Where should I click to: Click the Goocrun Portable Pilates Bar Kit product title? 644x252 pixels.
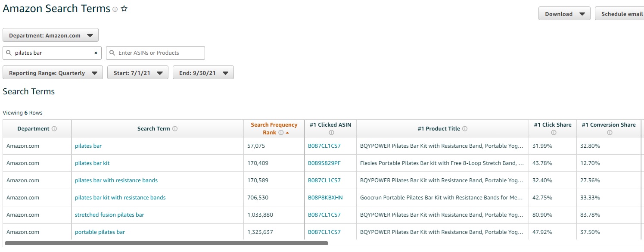tap(442, 198)
